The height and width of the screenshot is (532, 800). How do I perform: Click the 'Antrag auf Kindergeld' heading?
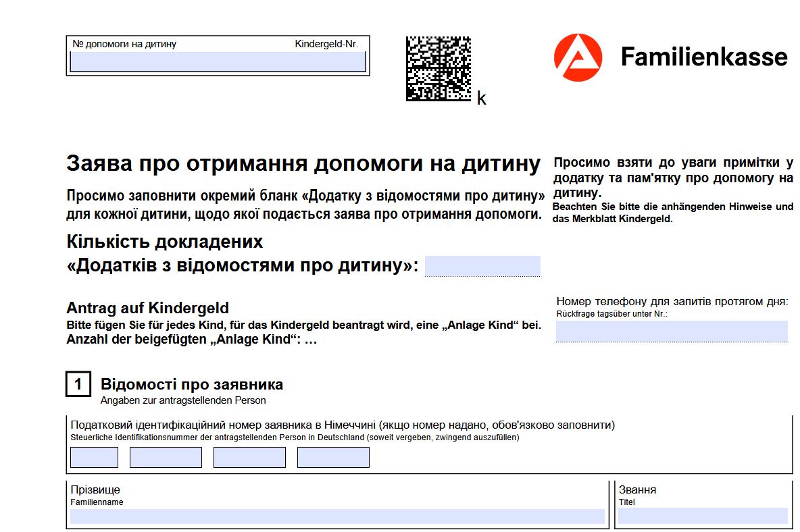point(147,309)
